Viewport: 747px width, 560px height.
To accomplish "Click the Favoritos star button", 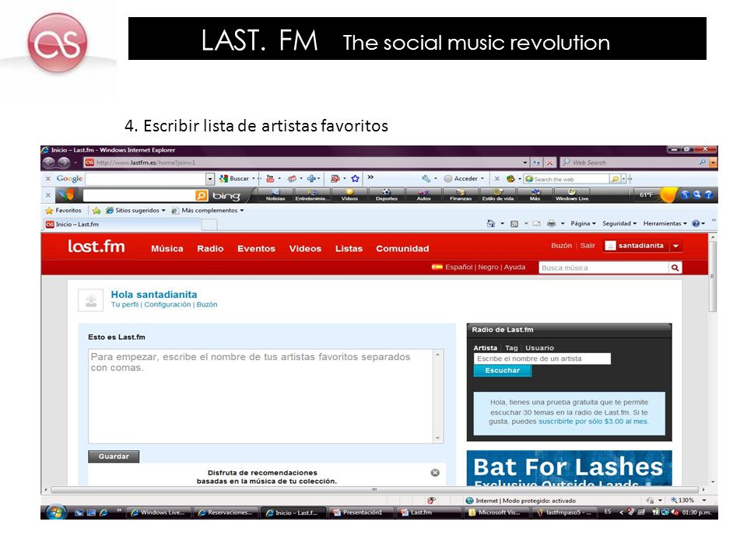I will click(x=63, y=210).
